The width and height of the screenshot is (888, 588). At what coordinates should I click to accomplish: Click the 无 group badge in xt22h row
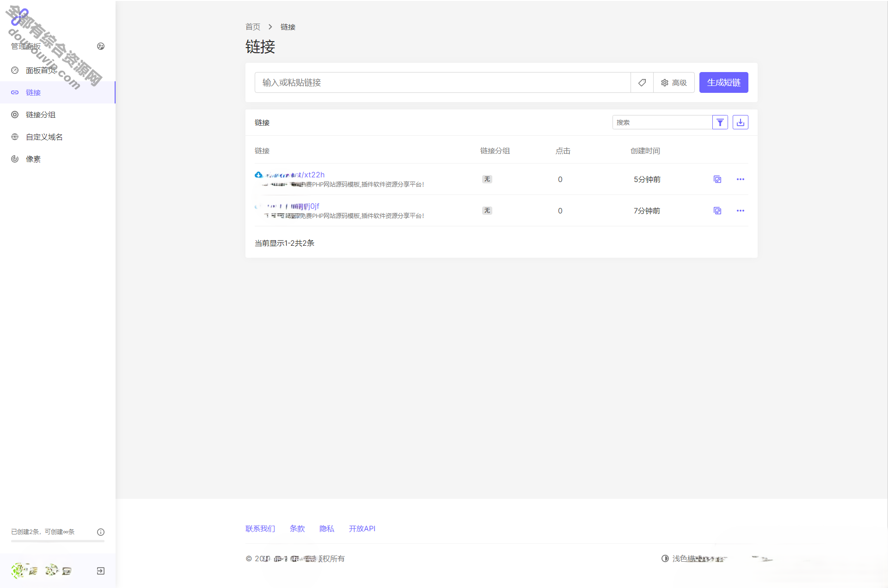tap(487, 179)
